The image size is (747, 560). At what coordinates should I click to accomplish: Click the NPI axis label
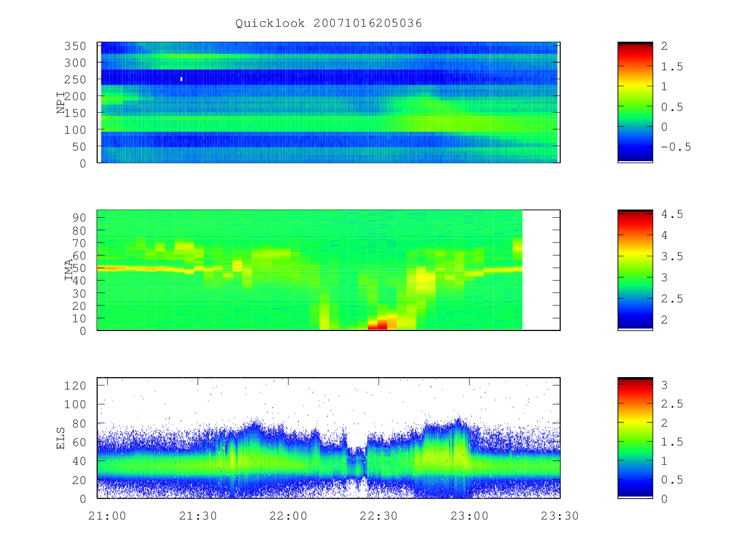click(61, 103)
